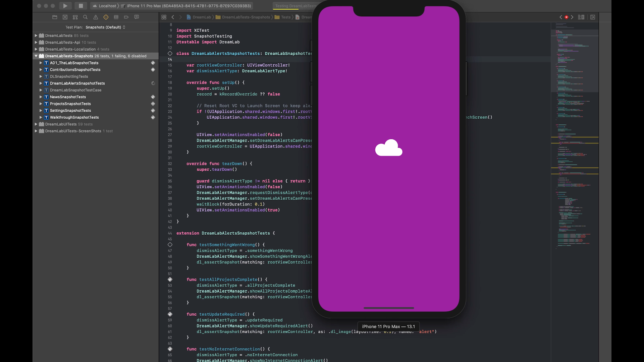Click ContributionsSnapshotTests test status diamond
This screenshot has height=362, width=644.
(153, 70)
